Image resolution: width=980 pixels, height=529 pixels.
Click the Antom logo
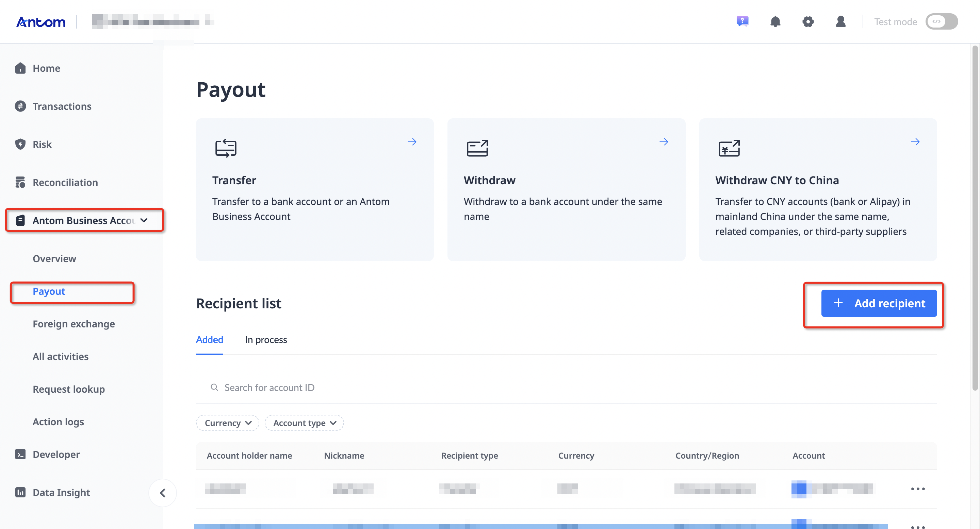41,22
